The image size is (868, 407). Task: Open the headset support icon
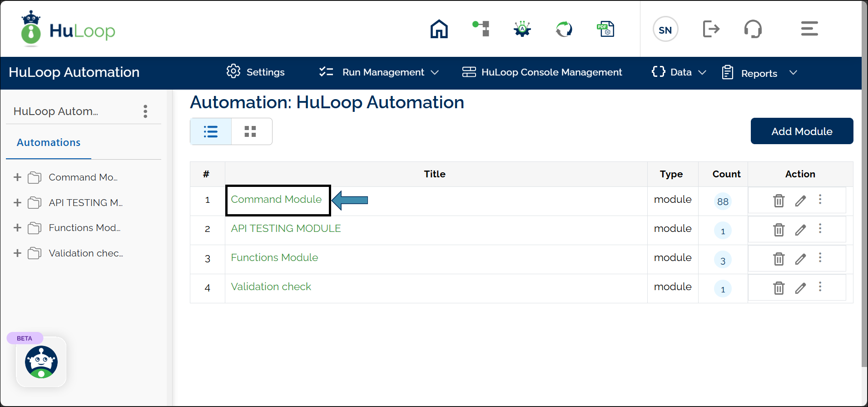click(x=753, y=29)
